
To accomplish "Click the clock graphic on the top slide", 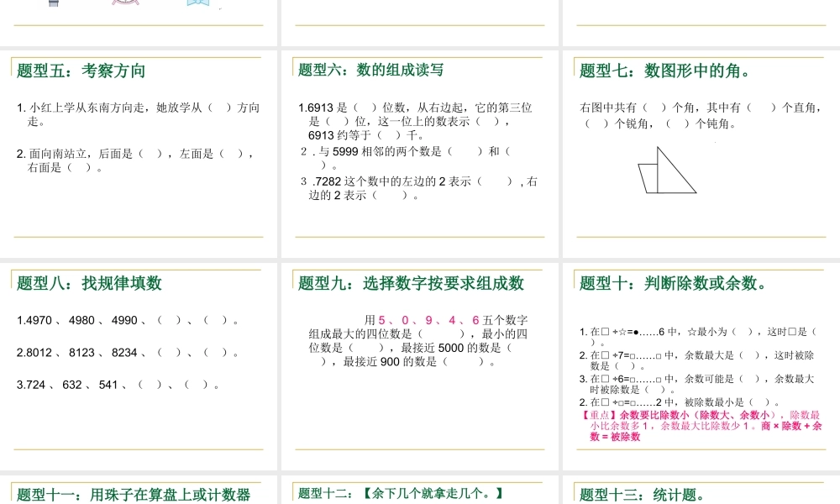I will (124, 3).
